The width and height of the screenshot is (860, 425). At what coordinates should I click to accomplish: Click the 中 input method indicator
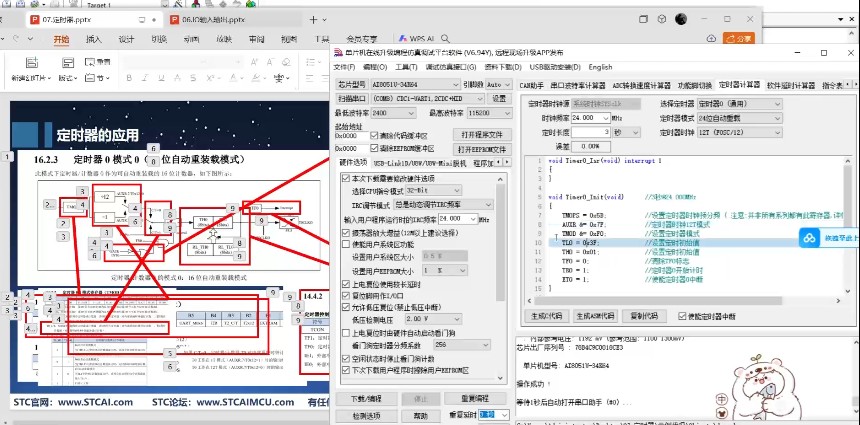pyautogui.click(x=723, y=400)
